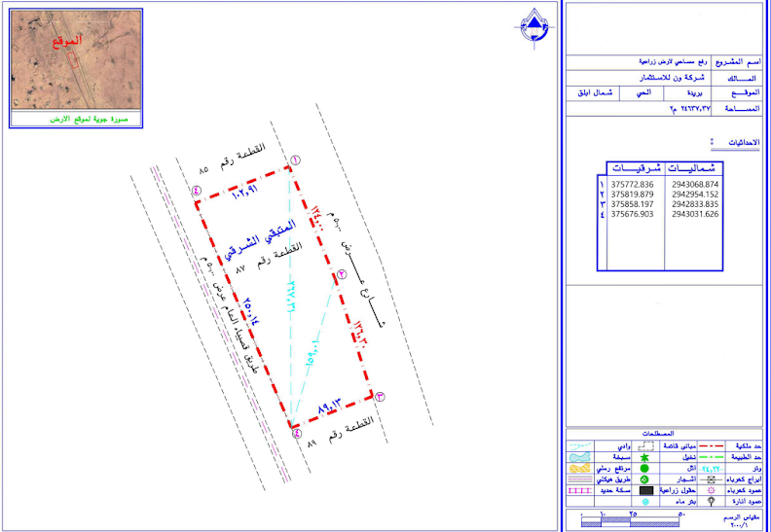
Task: Click the north arrow compass symbol
Action: (534, 27)
